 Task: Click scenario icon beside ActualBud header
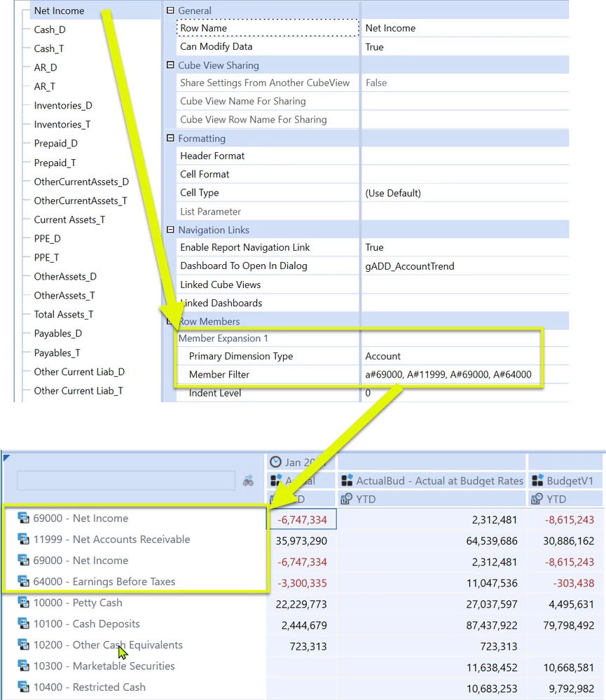(347, 481)
